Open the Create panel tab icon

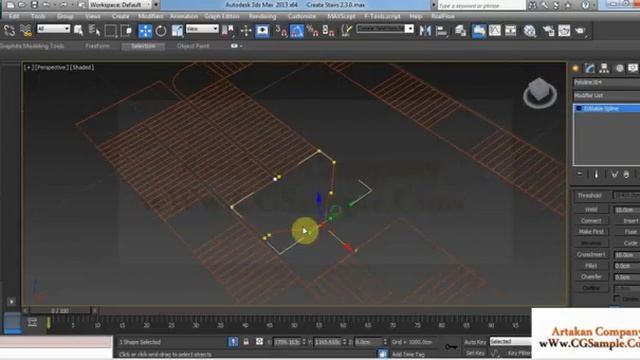pos(576,69)
